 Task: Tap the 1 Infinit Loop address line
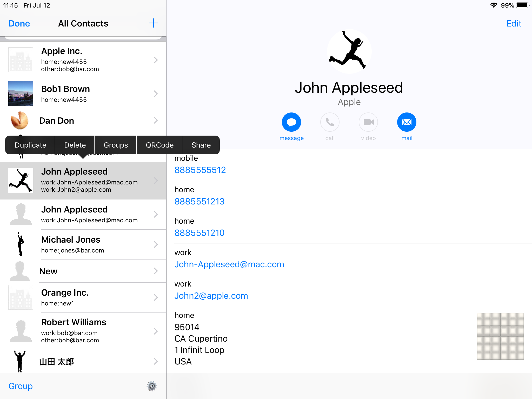[x=199, y=350]
